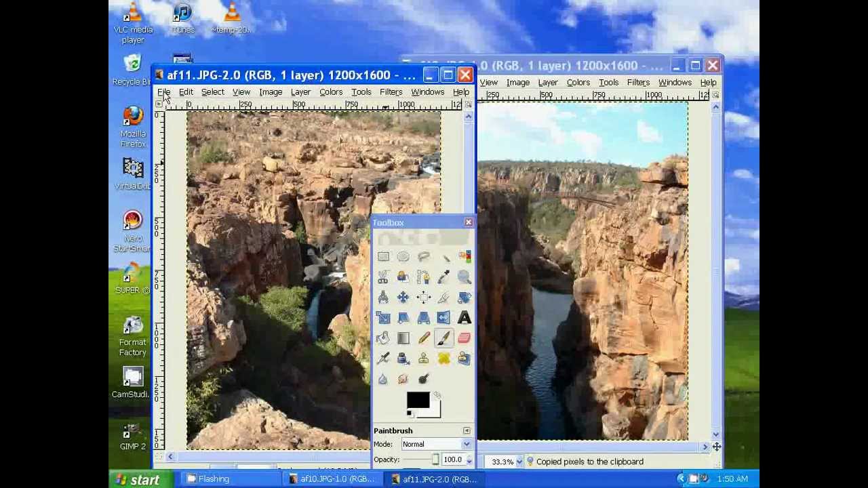Select the Pencil tool
This screenshot has width=868, height=488.
(x=424, y=338)
